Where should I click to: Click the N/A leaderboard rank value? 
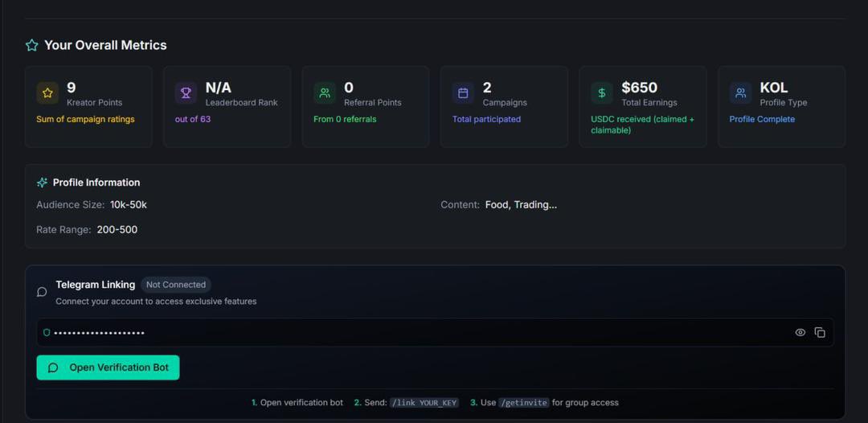pyautogui.click(x=218, y=88)
